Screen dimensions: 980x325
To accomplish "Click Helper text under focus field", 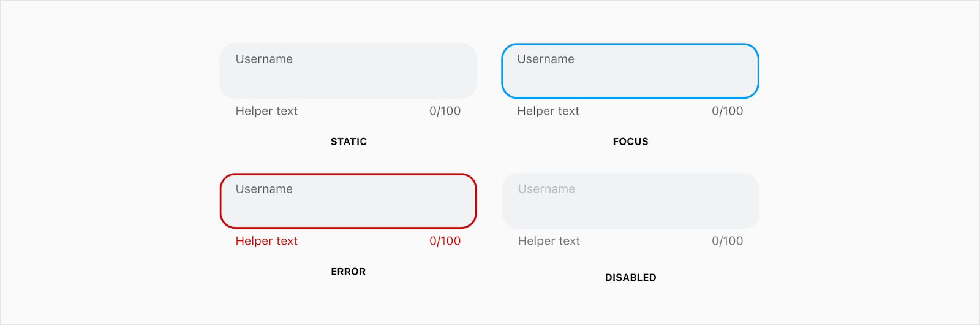I will pyautogui.click(x=548, y=111).
